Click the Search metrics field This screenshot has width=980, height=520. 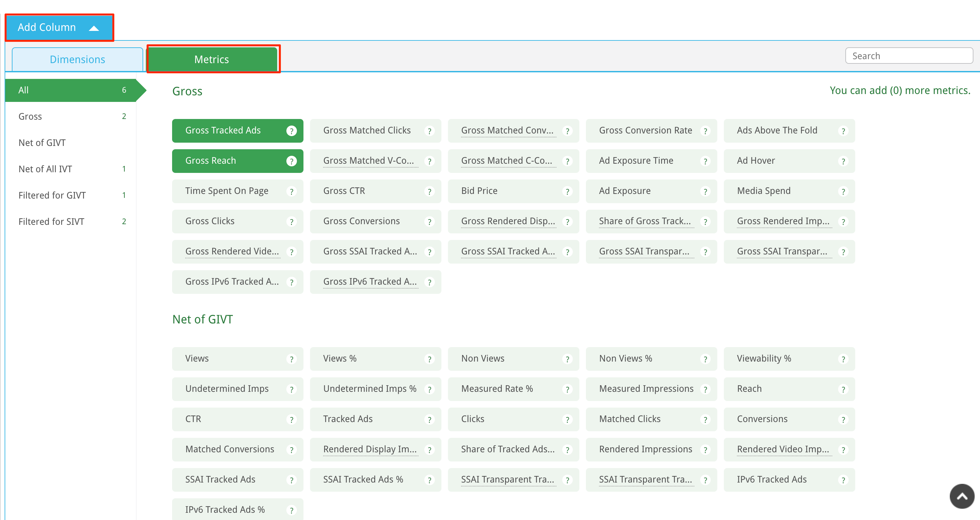coord(909,56)
